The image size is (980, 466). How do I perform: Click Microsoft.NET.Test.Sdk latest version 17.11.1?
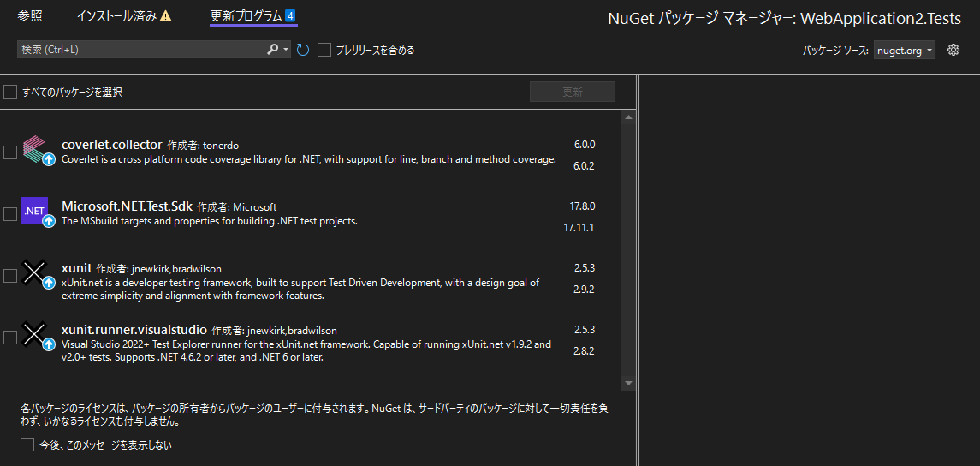[579, 228]
